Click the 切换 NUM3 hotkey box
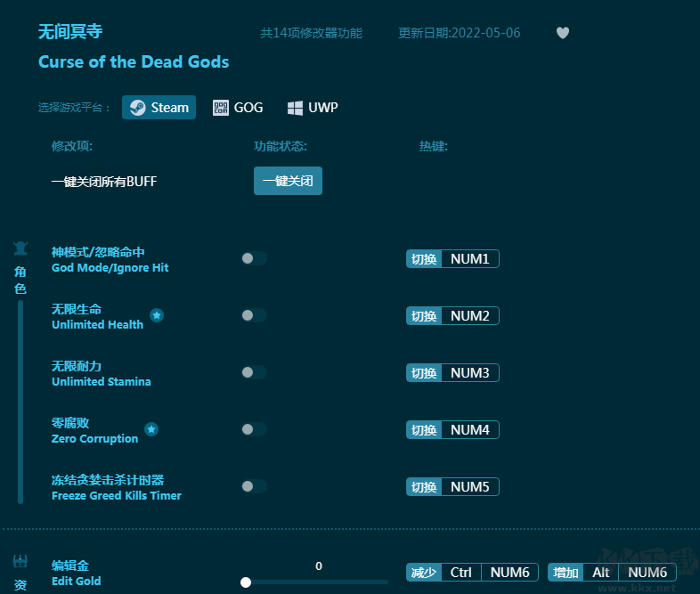This screenshot has width=700, height=594. (452, 372)
